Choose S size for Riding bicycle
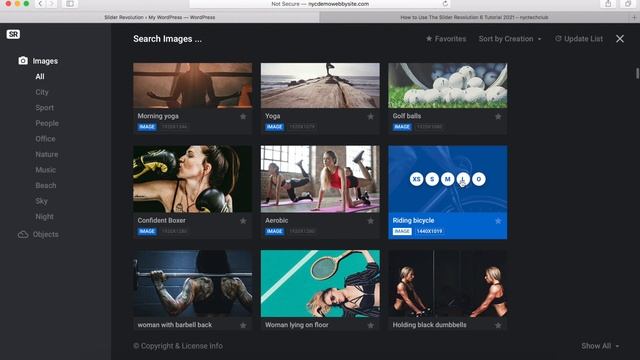 click(x=432, y=179)
